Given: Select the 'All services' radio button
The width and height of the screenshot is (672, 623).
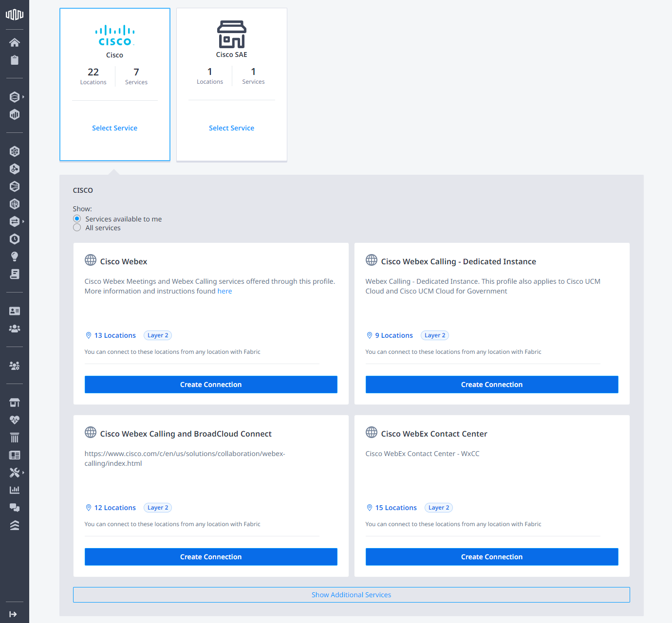Looking at the screenshot, I should (77, 228).
